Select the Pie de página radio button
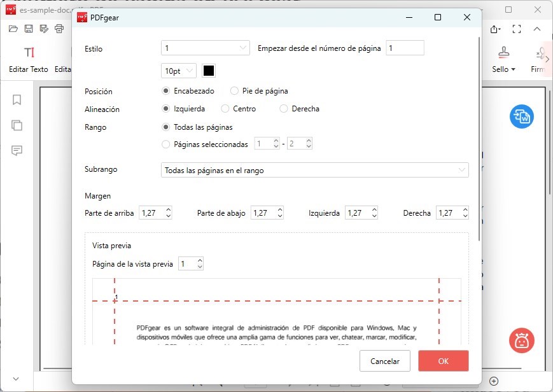The width and height of the screenshot is (553, 392). pyautogui.click(x=235, y=91)
